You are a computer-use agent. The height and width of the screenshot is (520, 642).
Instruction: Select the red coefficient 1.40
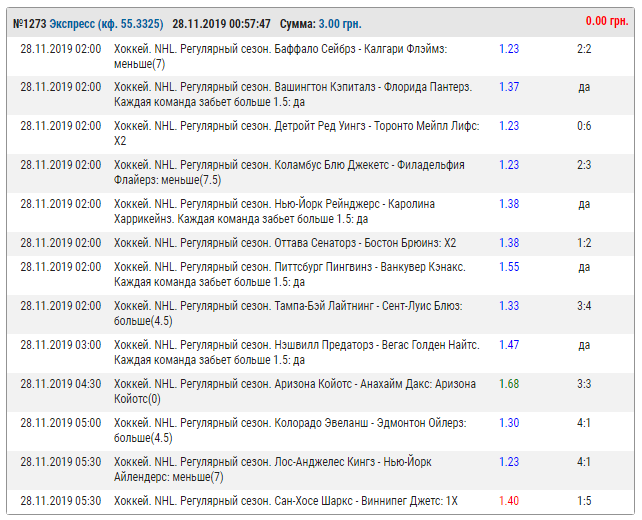[509, 500]
